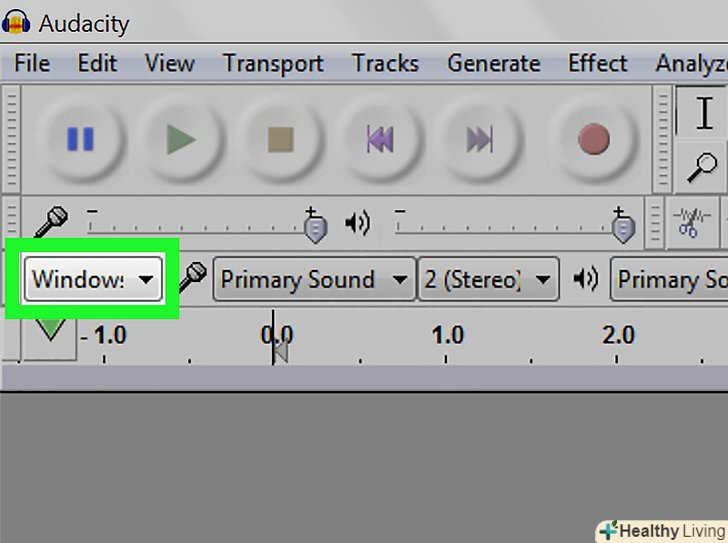Click the timeline ruler at 2.0
This screenshot has width=728, height=543.
point(618,335)
